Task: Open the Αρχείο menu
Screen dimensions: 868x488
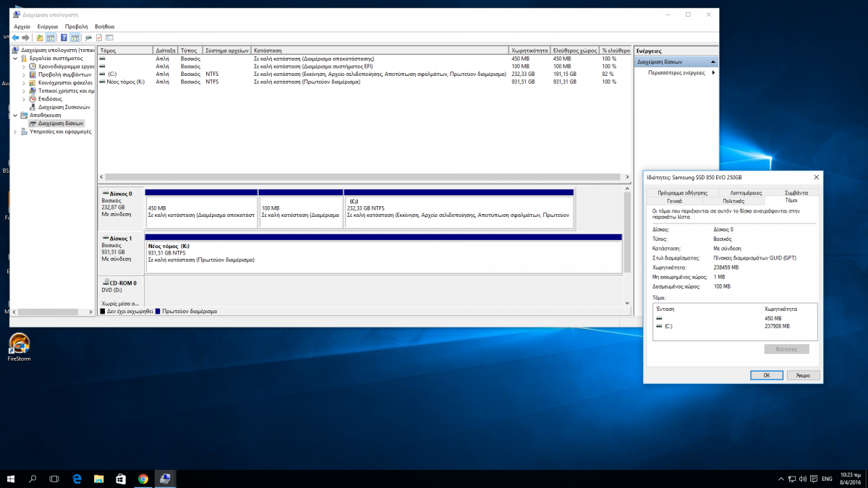Action: (x=22, y=26)
